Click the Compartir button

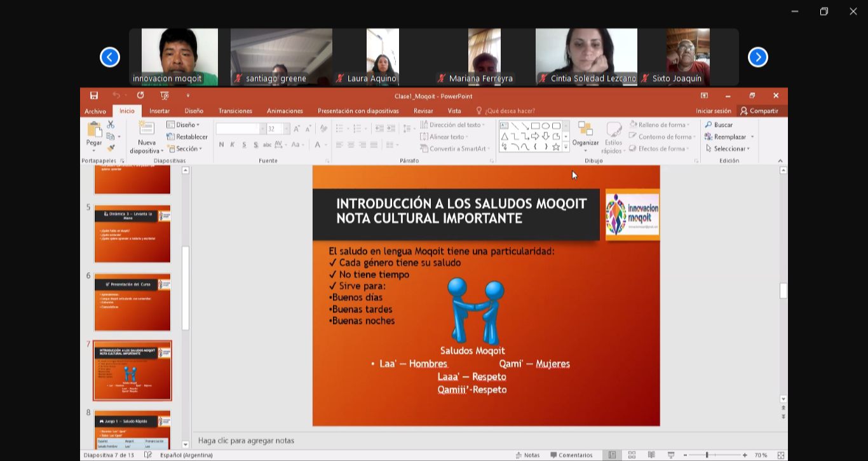759,111
